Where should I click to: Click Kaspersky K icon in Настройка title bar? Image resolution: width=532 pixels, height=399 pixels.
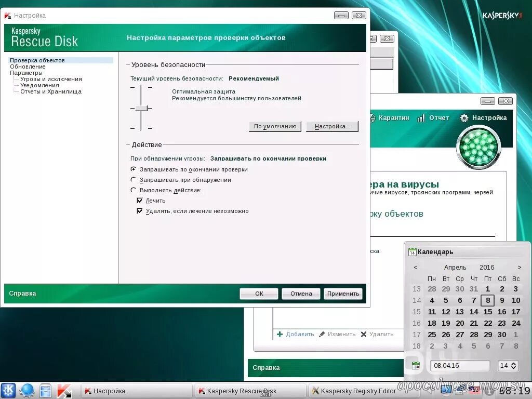click(x=7, y=15)
